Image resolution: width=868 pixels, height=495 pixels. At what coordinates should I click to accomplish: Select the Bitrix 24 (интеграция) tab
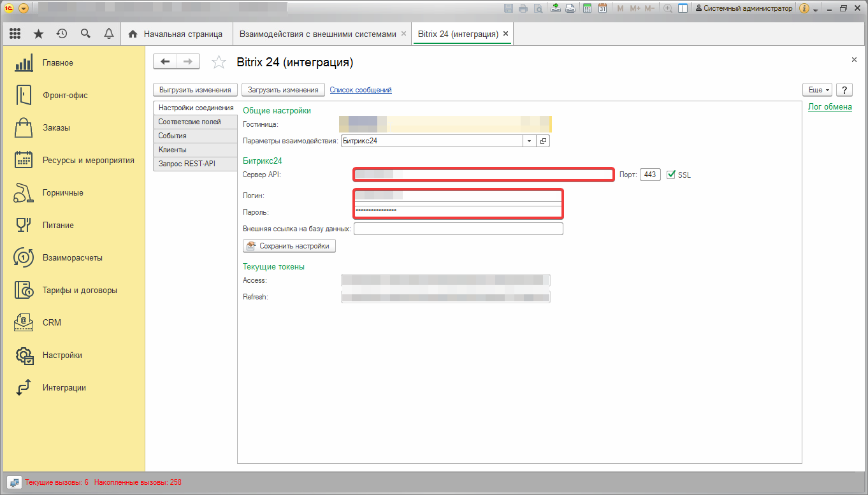[458, 34]
